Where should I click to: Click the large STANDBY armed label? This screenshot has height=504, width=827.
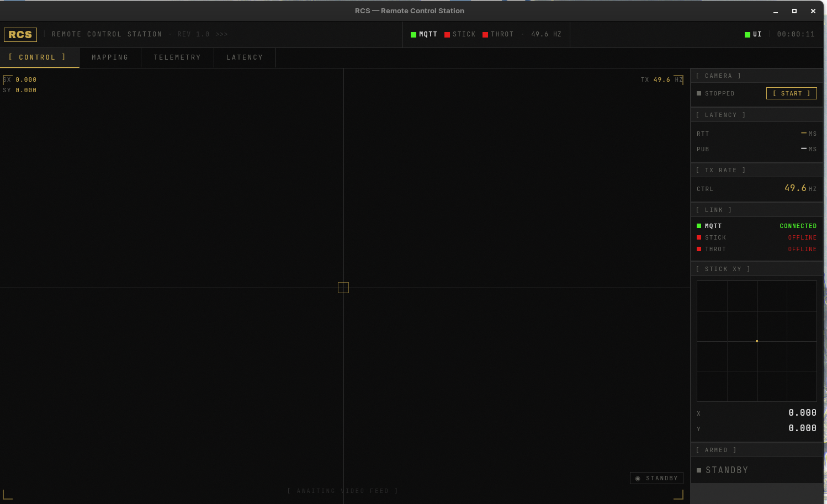click(x=727, y=470)
